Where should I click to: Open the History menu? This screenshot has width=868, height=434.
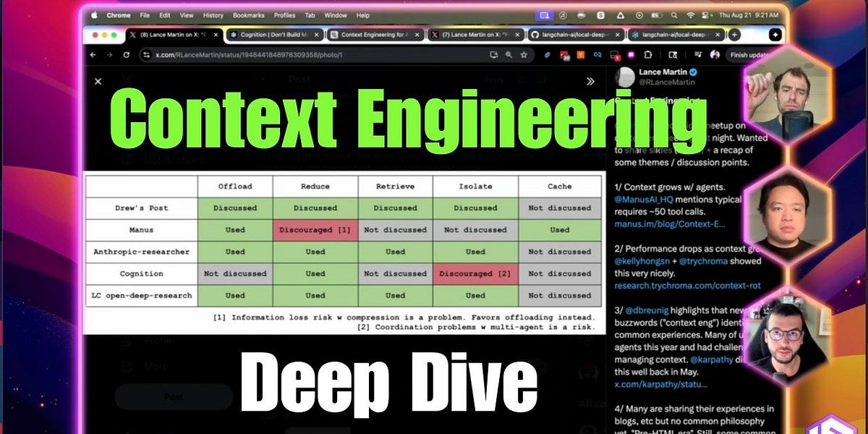coord(213,14)
